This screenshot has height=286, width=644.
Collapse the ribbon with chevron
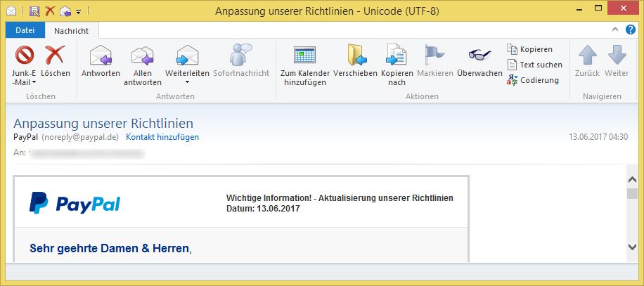[615, 29]
